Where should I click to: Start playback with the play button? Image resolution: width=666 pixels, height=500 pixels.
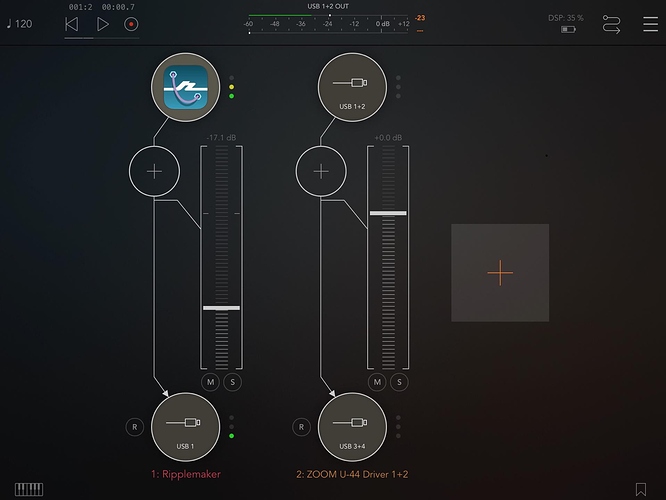102,24
